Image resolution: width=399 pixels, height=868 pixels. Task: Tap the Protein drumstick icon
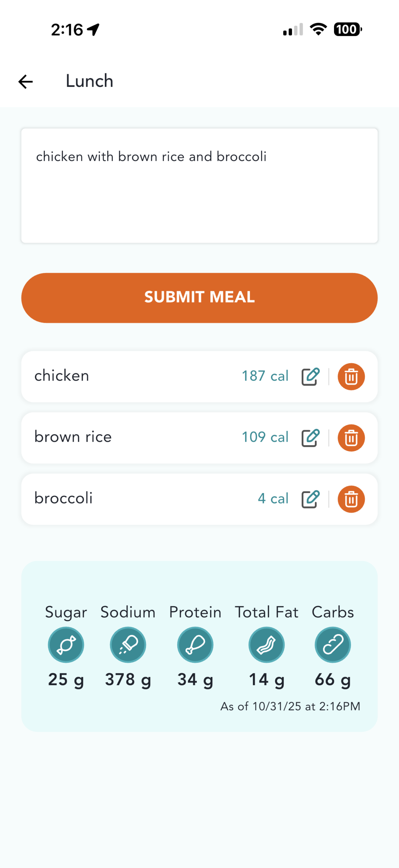(195, 645)
